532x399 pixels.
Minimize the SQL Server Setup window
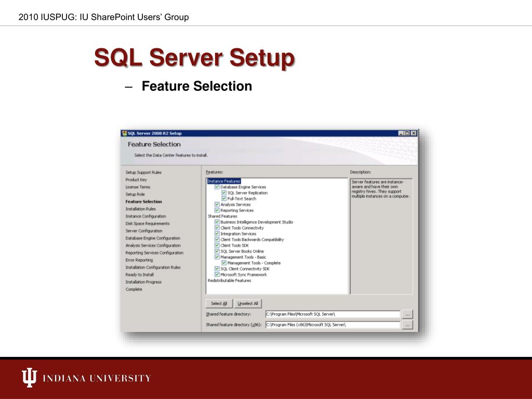[x=401, y=134]
